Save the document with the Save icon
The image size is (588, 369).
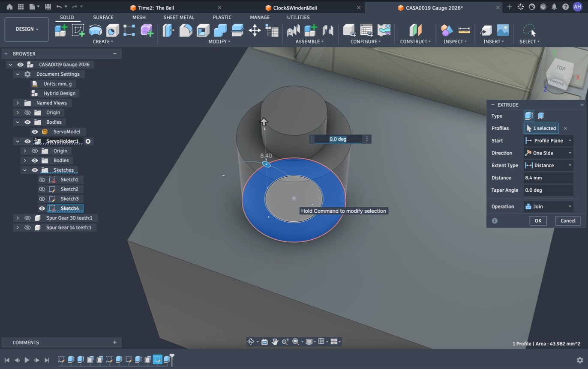pos(48,7)
